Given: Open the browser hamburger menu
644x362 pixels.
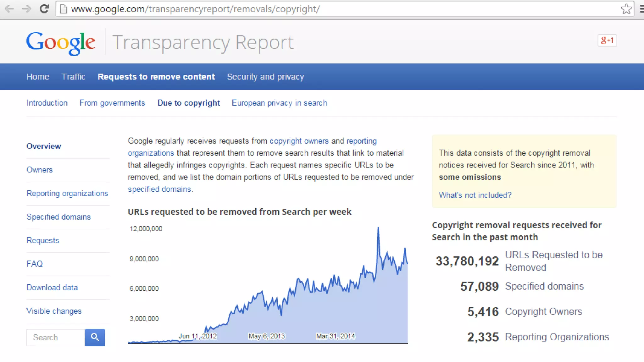Looking at the screenshot, I should [641, 9].
